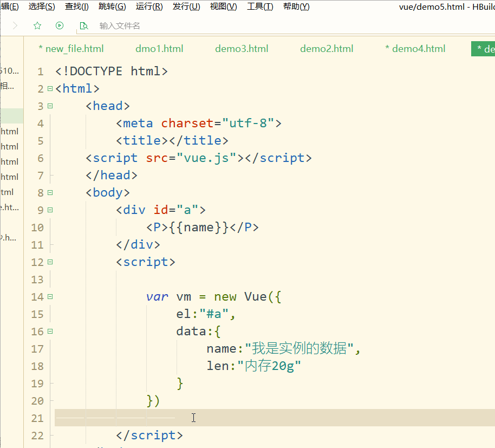
Task: Click the {{name}} text on line 10
Action: (199, 228)
